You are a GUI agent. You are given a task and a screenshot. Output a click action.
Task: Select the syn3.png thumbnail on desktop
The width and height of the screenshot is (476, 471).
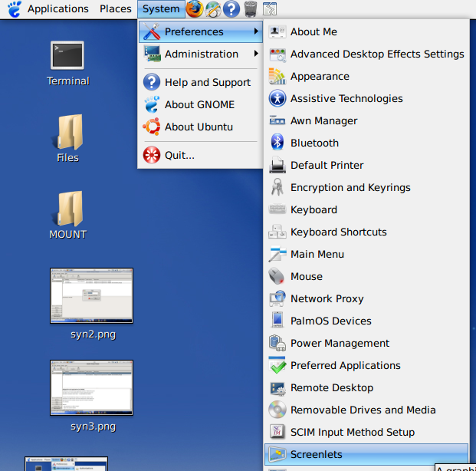(91, 387)
